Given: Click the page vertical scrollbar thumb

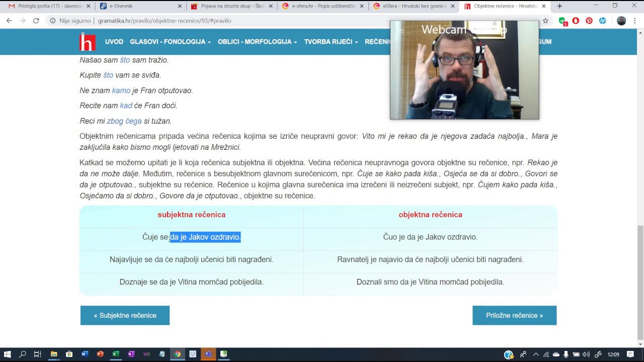Looking at the screenshot, I should 640,282.
